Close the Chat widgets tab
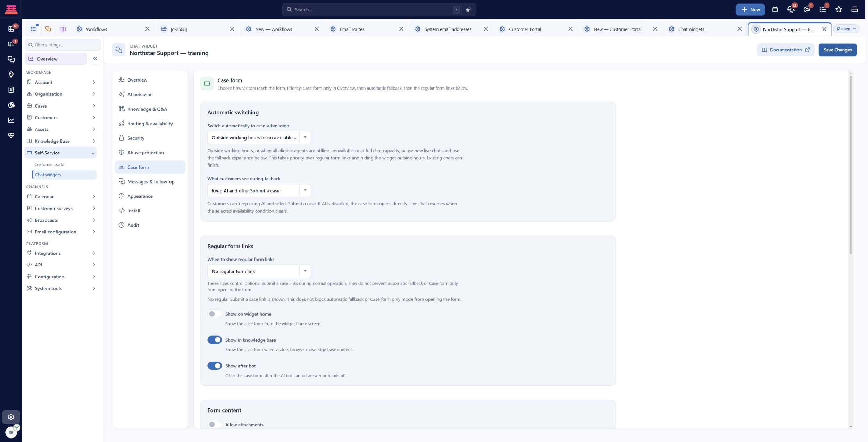This screenshot has height=442, width=868. coord(739,29)
